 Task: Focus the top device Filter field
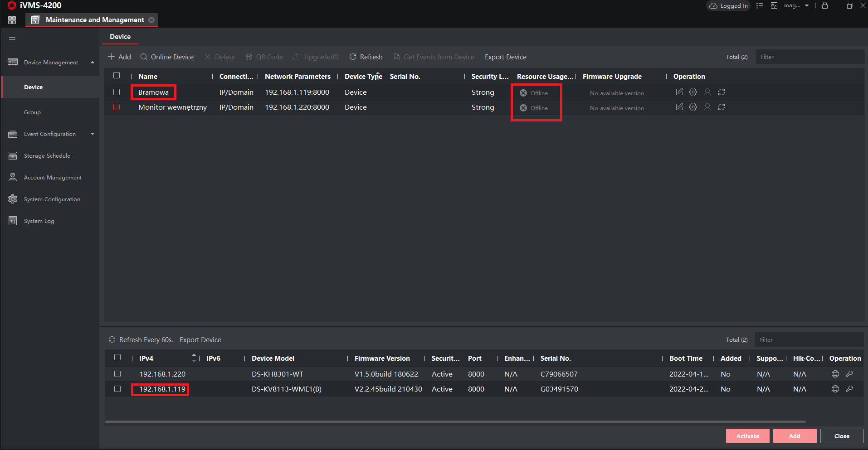coord(810,57)
